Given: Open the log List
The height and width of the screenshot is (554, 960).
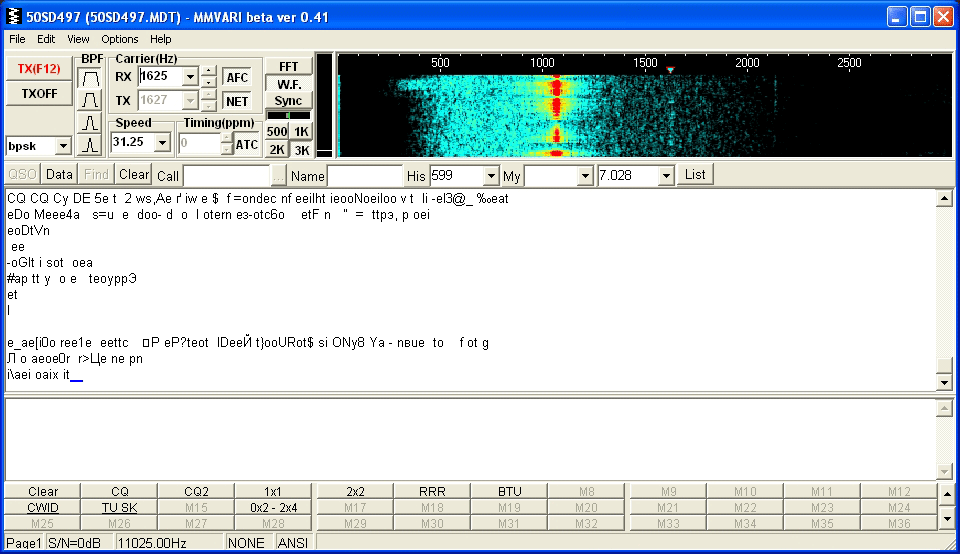Looking at the screenshot, I should (x=695, y=174).
